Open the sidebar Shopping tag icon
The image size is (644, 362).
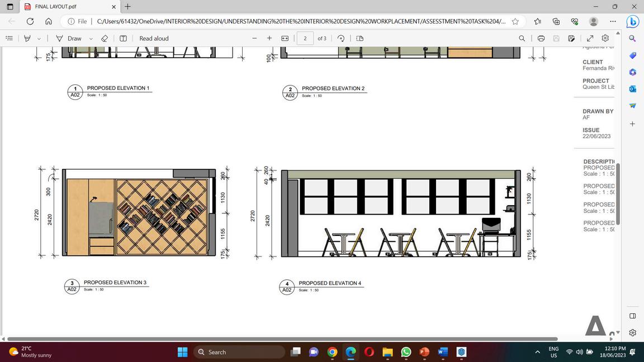(x=632, y=55)
